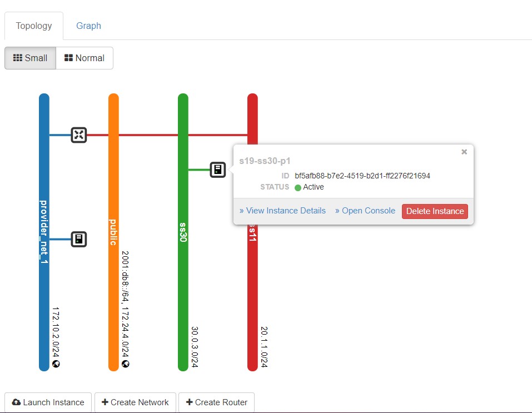Click the Delete Instance button

click(x=435, y=211)
